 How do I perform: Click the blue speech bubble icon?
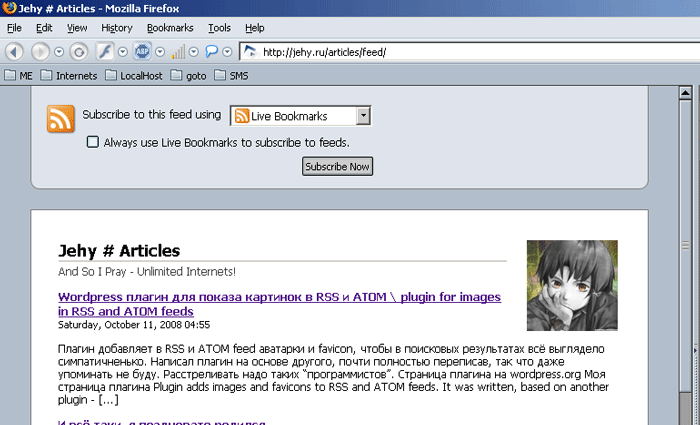[212, 52]
